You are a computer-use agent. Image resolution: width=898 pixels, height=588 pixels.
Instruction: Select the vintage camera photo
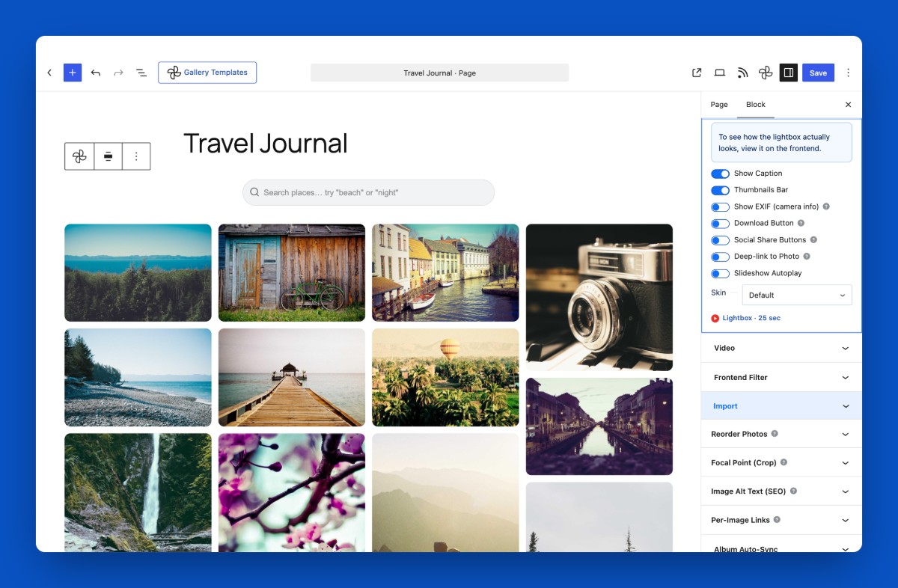(599, 297)
